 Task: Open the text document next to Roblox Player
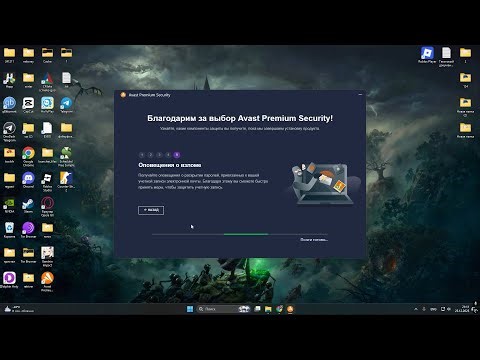(446, 56)
